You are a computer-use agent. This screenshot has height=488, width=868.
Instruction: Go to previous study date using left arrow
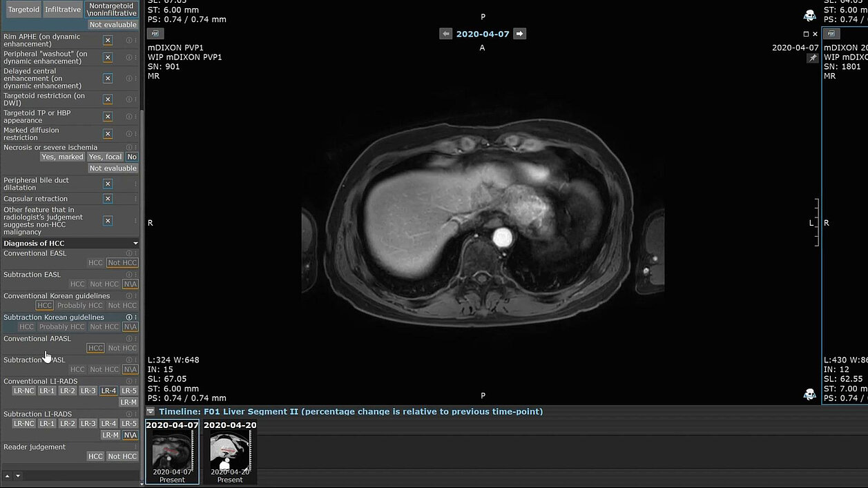tap(446, 34)
